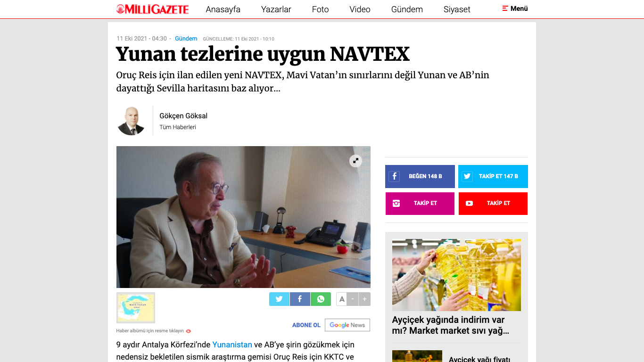Increase article font size
644x362 pixels.
(x=364, y=299)
